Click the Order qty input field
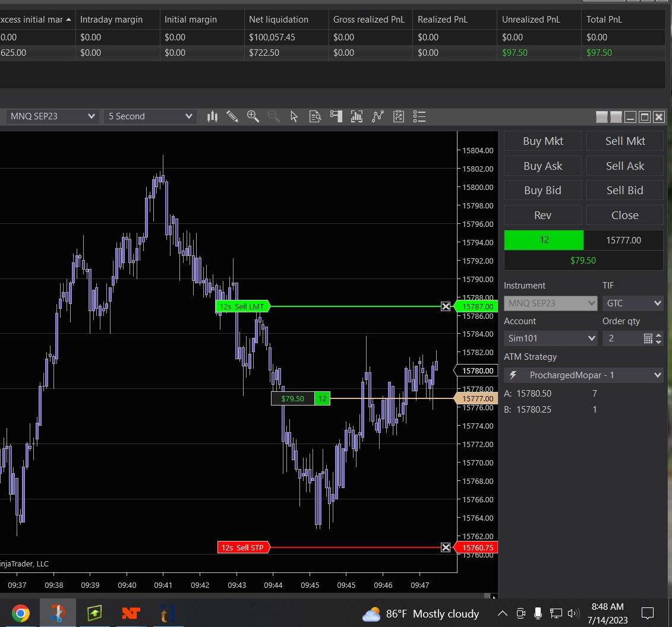This screenshot has height=627, width=672. [622, 338]
